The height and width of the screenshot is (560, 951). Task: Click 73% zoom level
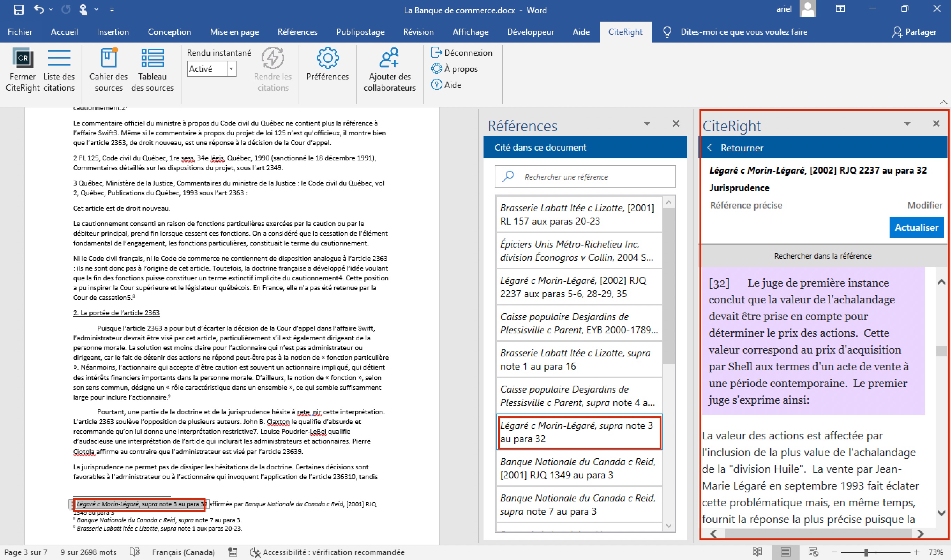[x=936, y=552]
